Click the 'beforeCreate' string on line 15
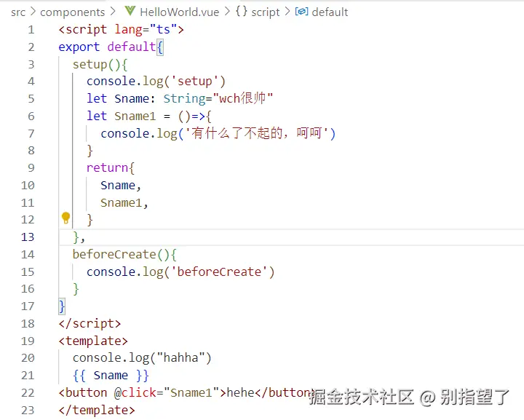 pos(219,272)
